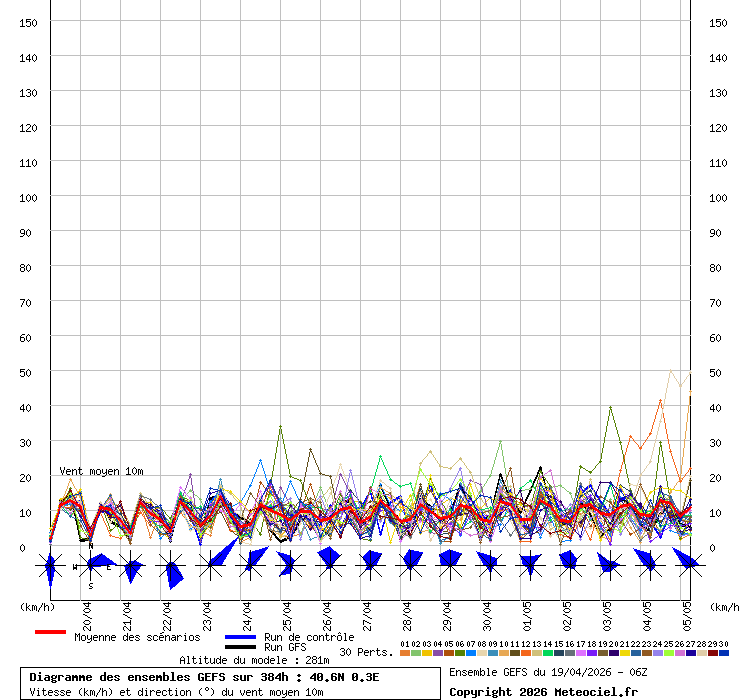Click the black Run GFS legend line
Screen dimensions: 740x700
[x=241, y=648]
